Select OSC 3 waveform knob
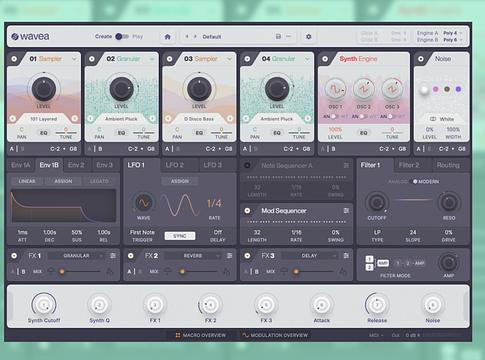Image resolution: width=485 pixels, height=360 pixels. 392,89
